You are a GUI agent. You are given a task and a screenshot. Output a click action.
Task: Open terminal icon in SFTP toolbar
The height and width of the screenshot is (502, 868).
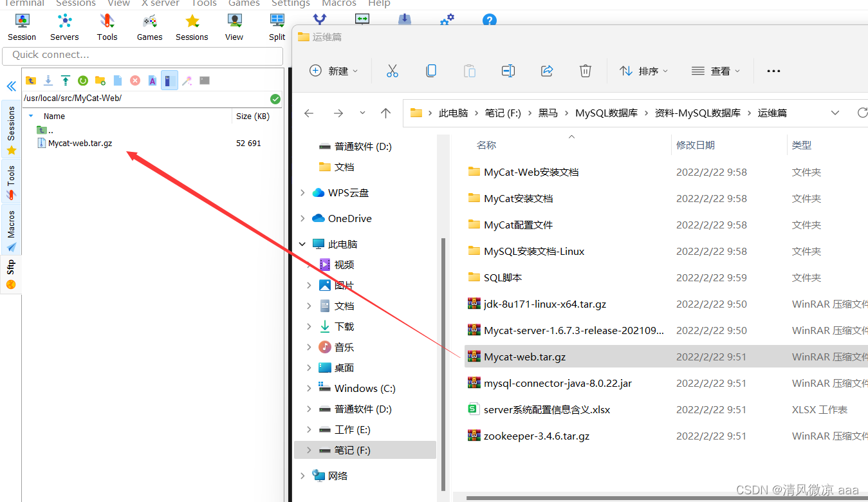point(205,80)
